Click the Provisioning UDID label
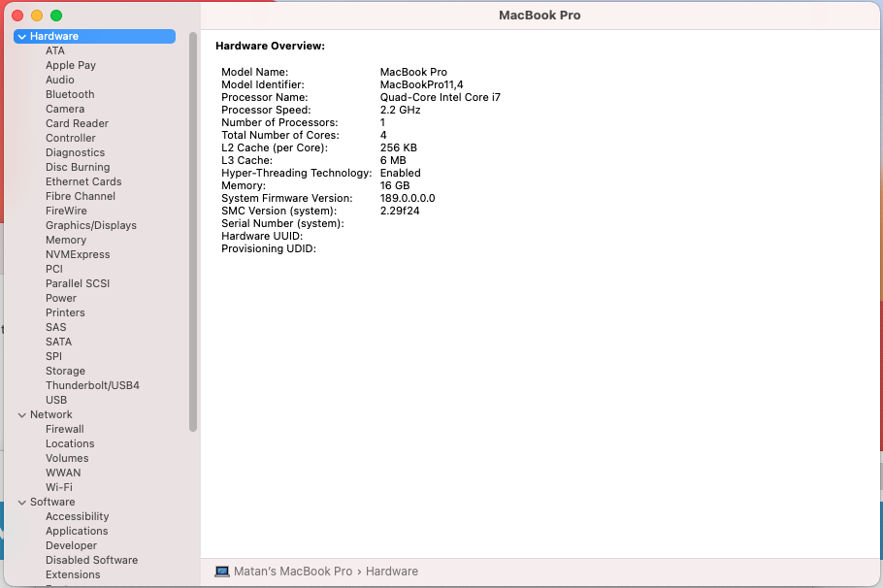883x588 pixels. click(269, 249)
